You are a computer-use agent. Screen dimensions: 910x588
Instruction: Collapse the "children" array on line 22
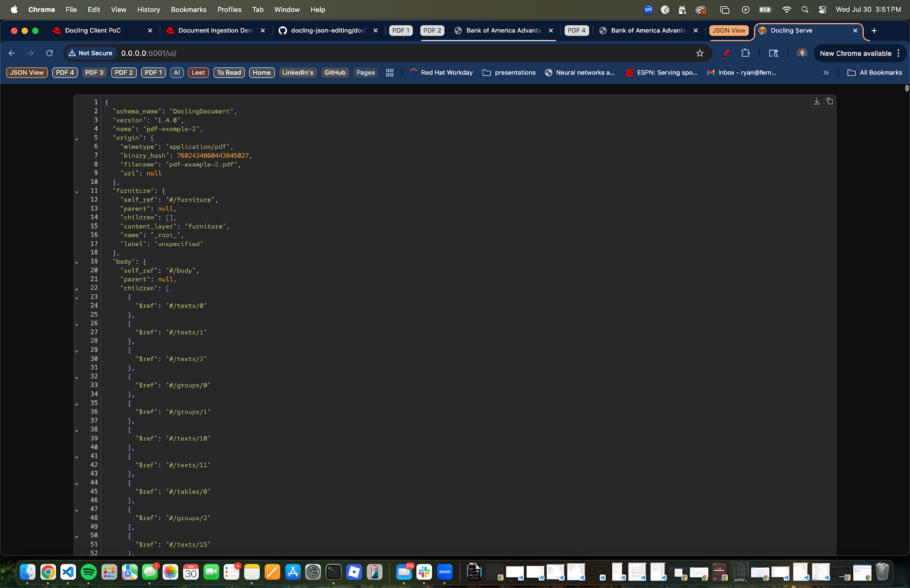click(x=77, y=289)
